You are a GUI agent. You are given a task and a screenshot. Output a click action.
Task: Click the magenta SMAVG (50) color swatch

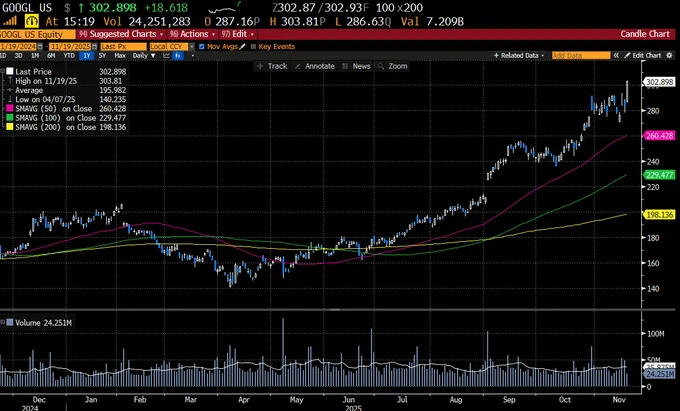[x=10, y=108]
